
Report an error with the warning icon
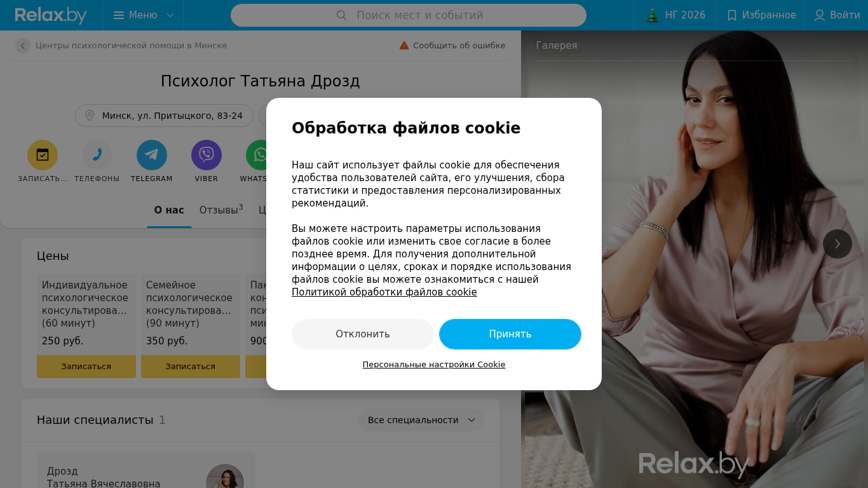pyautogui.click(x=404, y=46)
